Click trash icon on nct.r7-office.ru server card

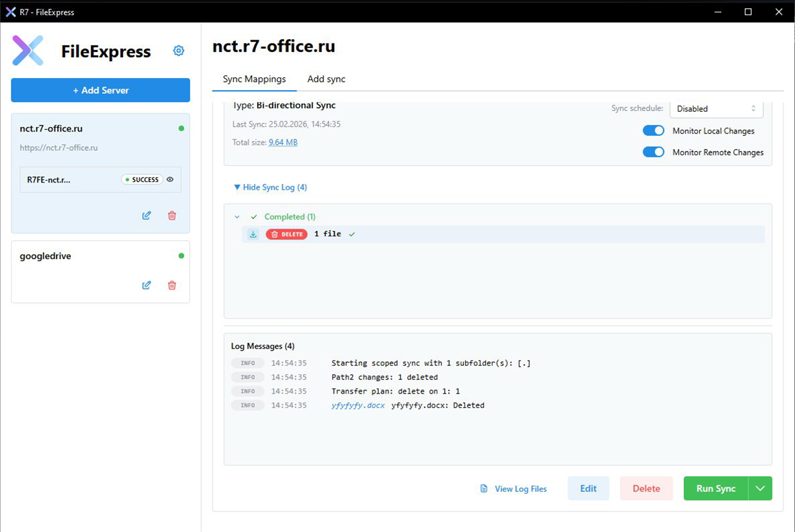(172, 215)
